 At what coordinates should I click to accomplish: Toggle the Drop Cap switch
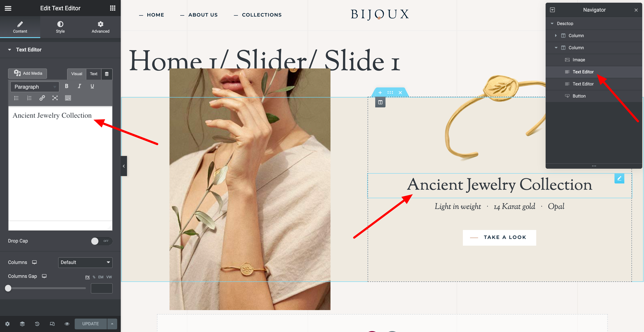pyautogui.click(x=102, y=241)
